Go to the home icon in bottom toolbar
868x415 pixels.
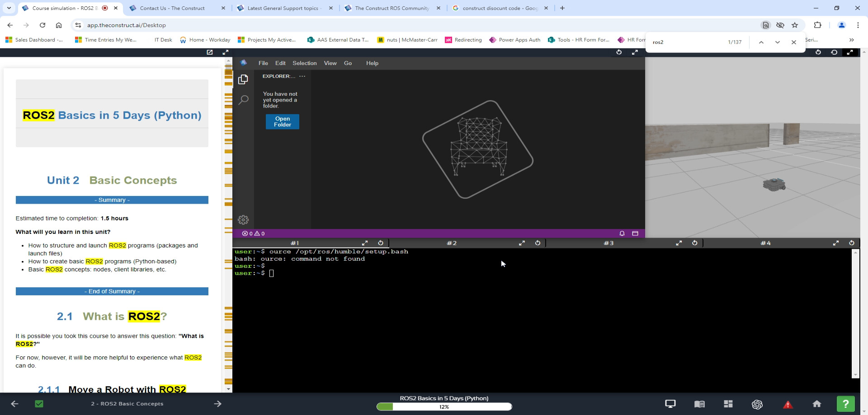pyautogui.click(x=817, y=404)
